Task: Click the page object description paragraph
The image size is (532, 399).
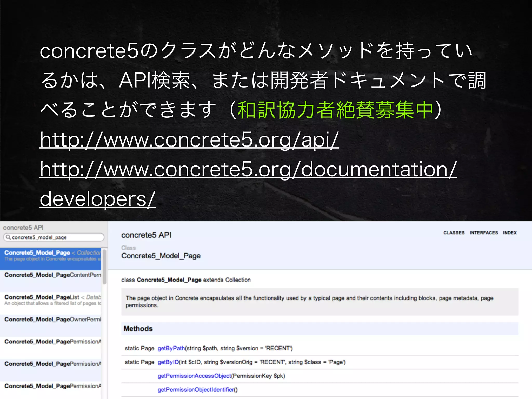Action: (x=320, y=302)
